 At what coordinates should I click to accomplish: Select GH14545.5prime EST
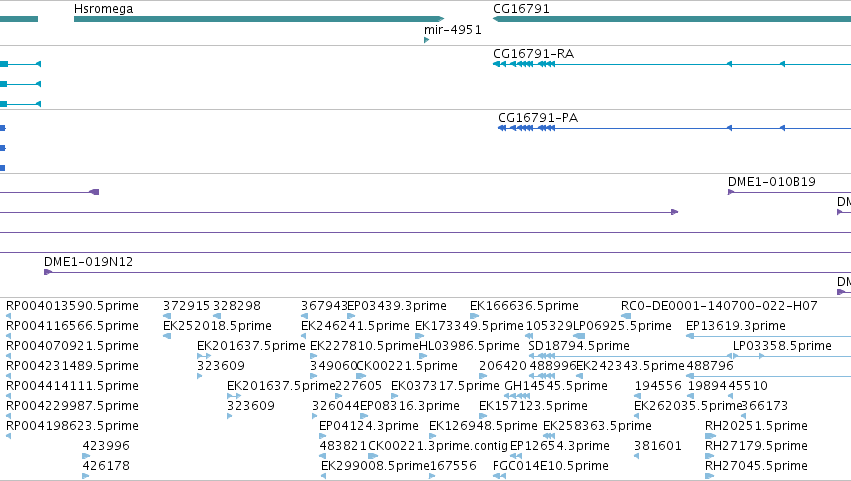(556, 386)
